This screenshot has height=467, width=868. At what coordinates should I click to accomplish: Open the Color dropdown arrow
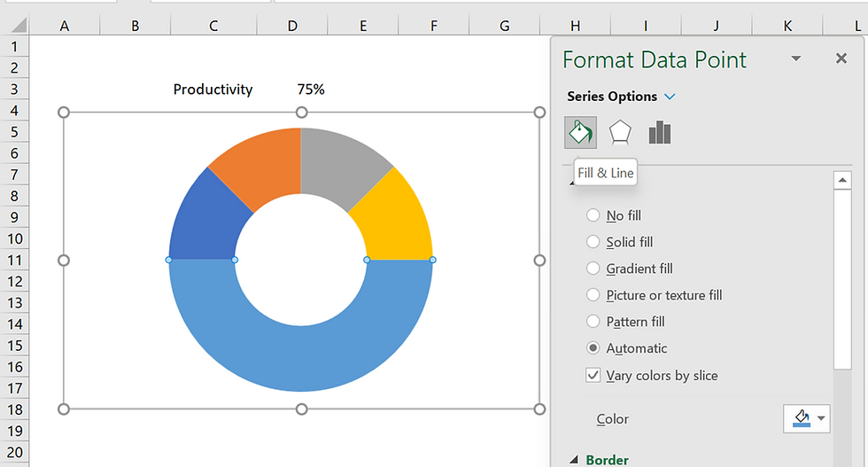[822, 418]
